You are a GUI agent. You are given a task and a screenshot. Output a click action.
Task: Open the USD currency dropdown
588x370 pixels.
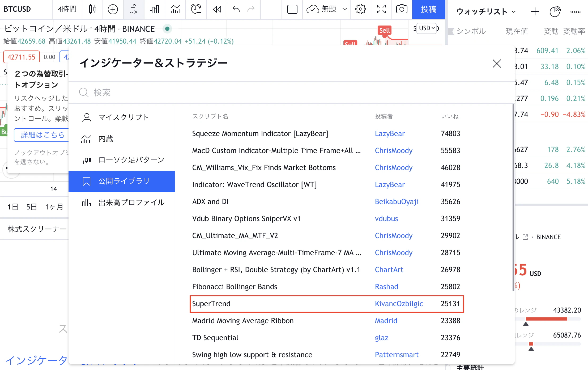coord(426,28)
